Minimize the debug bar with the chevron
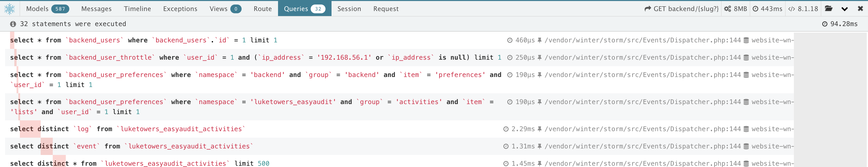Viewport: 868px width, 167px height. pyautogui.click(x=844, y=9)
